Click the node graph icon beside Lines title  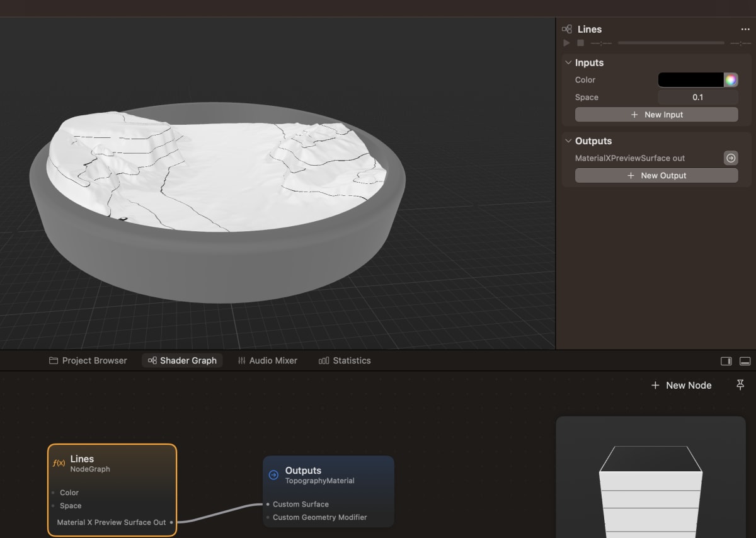click(566, 29)
